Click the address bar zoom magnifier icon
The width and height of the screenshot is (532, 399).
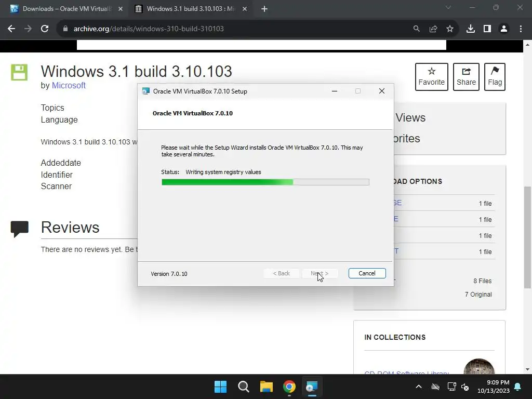click(416, 29)
